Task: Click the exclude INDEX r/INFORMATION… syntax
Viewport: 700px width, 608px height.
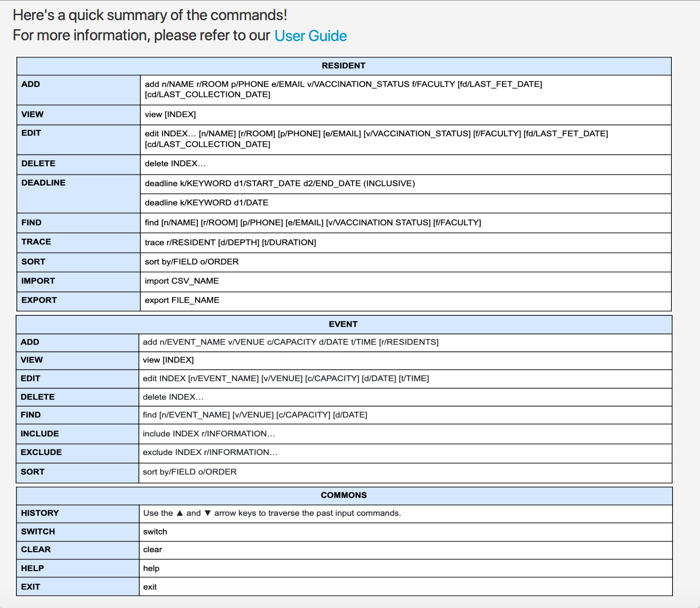Action: point(210,452)
